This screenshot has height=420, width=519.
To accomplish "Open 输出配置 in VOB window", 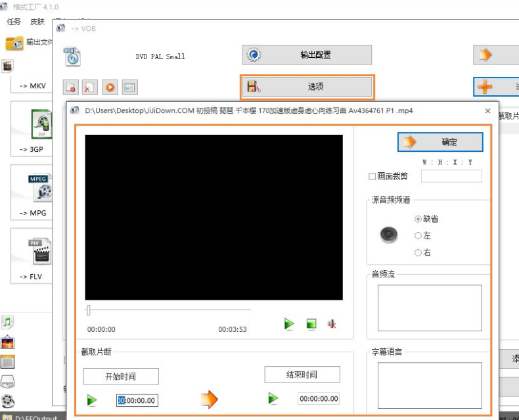I will [x=307, y=55].
